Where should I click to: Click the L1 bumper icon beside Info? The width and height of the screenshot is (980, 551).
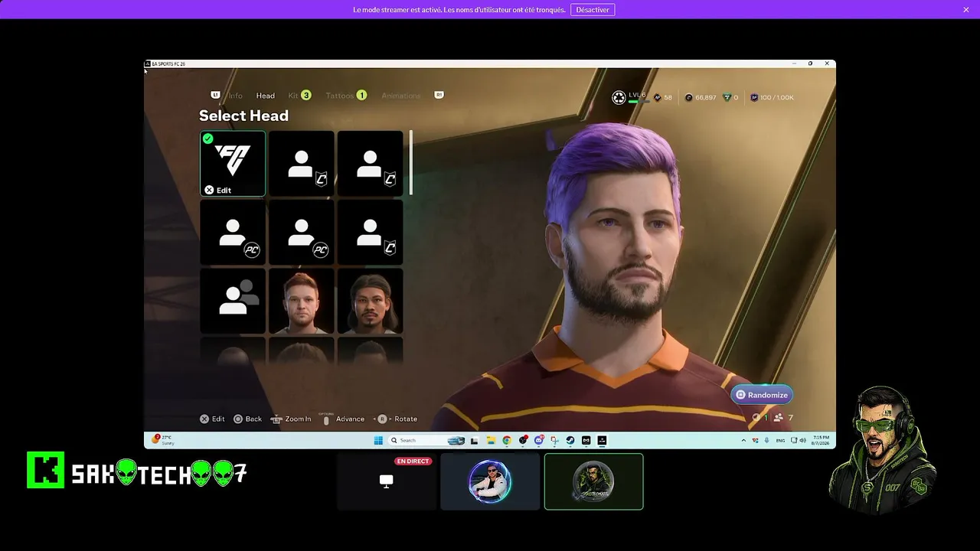click(x=215, y=95)
